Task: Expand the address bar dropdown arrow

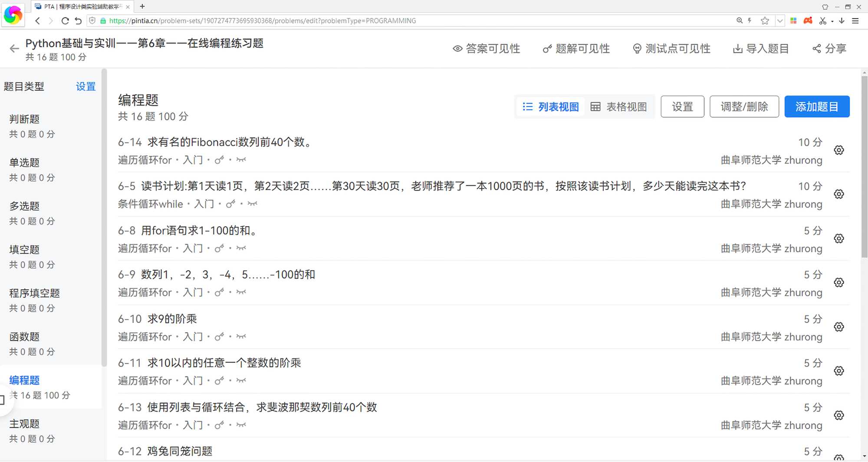Action: [780, 20]
